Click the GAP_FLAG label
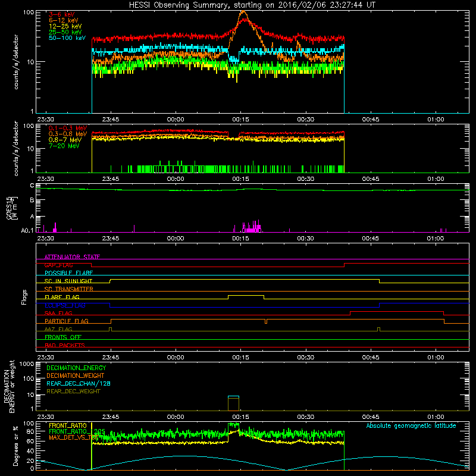 pos(59,265)
